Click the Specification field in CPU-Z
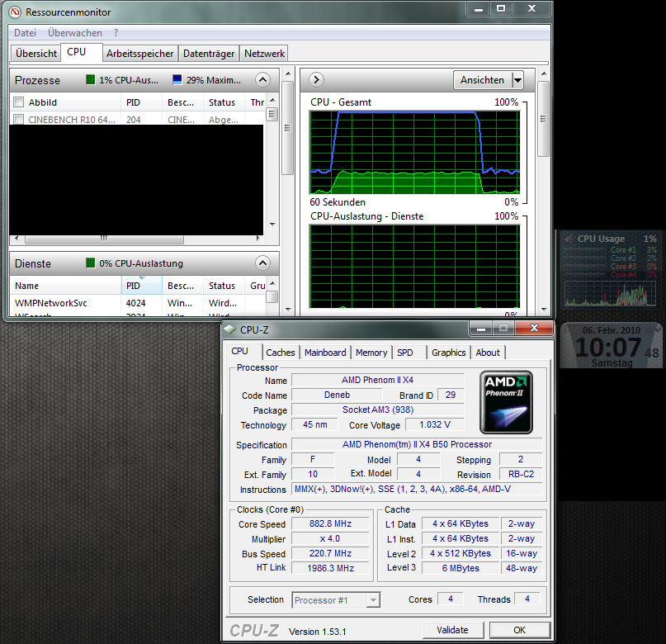Screen dimensions: 666x644 point(417,444)
